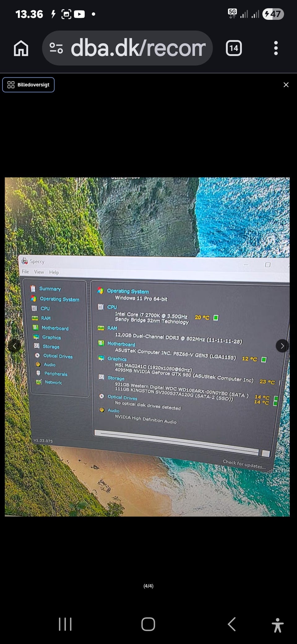
Task: Open the tab switcher showing 14 tabs
Action: click(x=234, y=48)
